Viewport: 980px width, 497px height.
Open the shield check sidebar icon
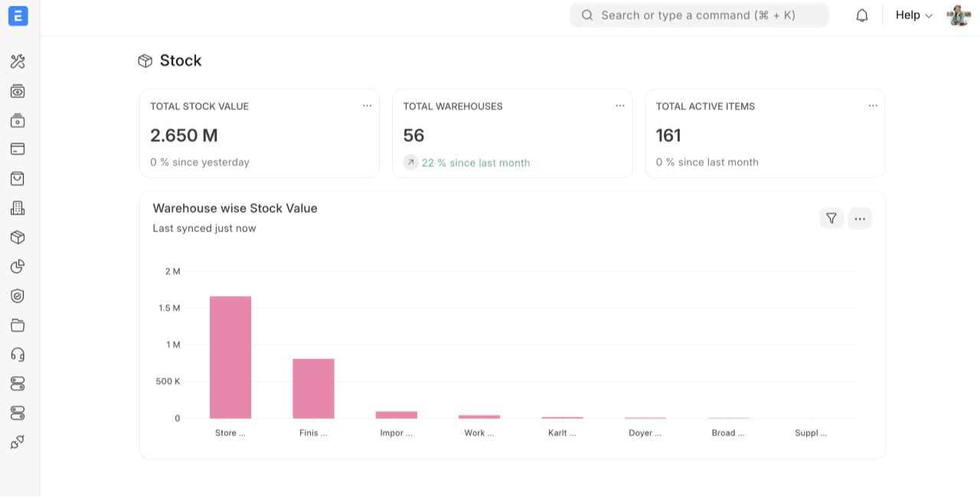[18, 296]
